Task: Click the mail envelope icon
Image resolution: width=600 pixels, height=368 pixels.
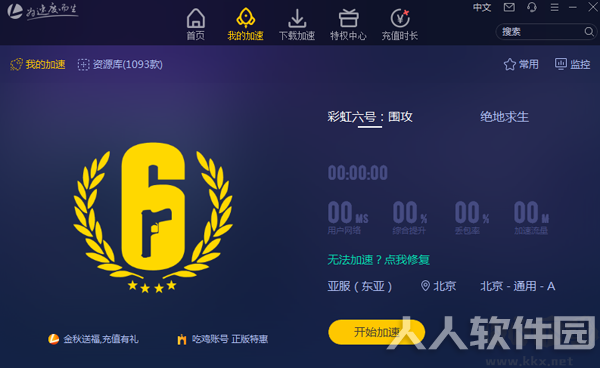Action: (x=509, y=7)
